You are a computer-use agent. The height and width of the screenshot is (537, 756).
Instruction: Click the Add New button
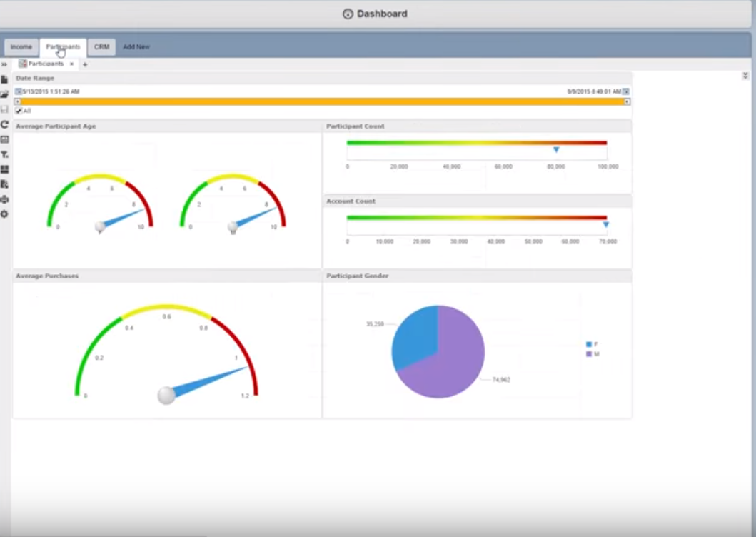[x=136, y=47]
